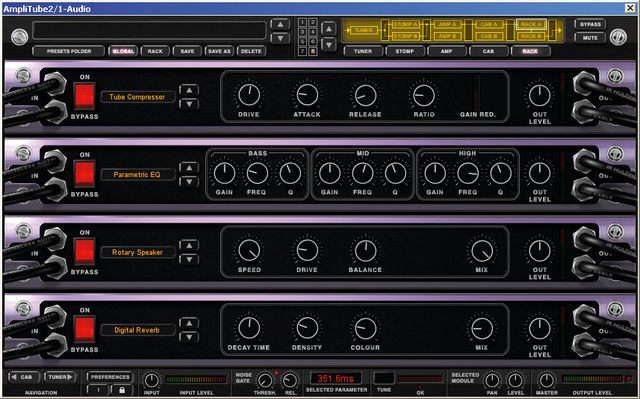Open the Tube Compressor effect name selector
640x399 pixels.
(x=138, y=97)
